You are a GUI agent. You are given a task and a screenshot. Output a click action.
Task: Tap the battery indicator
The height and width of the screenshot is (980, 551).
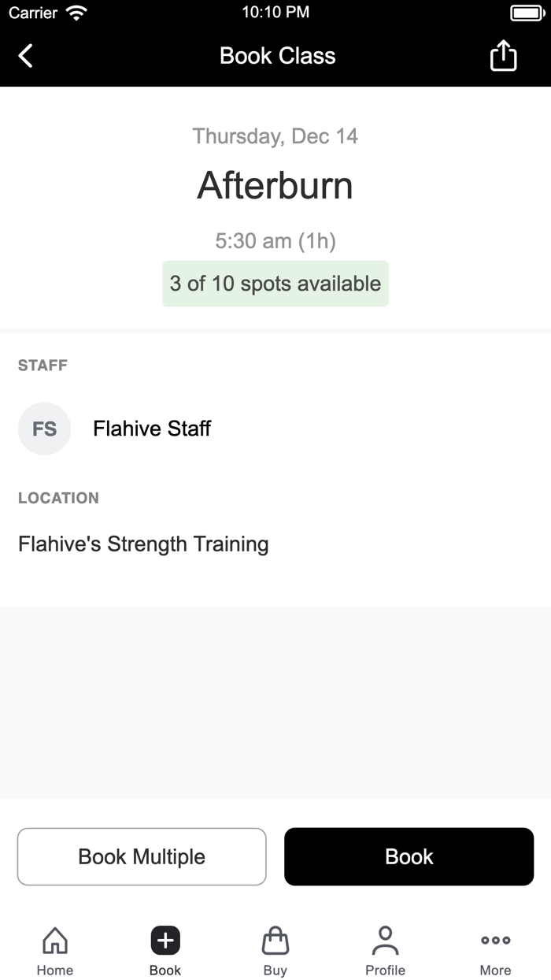point(526,13)
